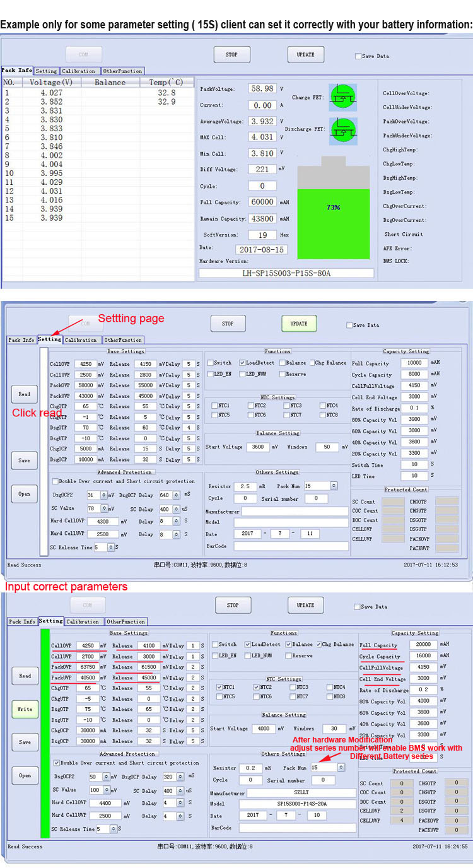The image size is (473, 868).
Task: Click the green Discharge FET status icon
Action: pyautogui.click(x=343, y=131)
